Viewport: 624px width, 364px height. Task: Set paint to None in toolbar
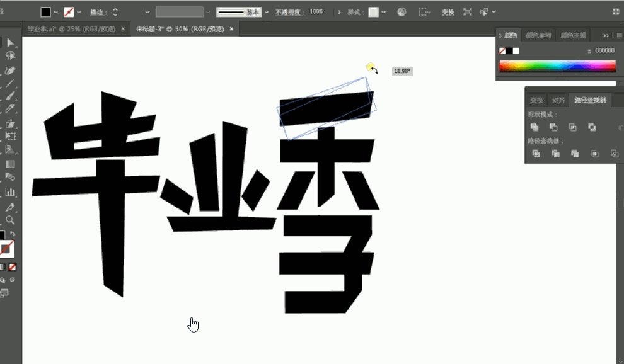[x=13, y=267]
